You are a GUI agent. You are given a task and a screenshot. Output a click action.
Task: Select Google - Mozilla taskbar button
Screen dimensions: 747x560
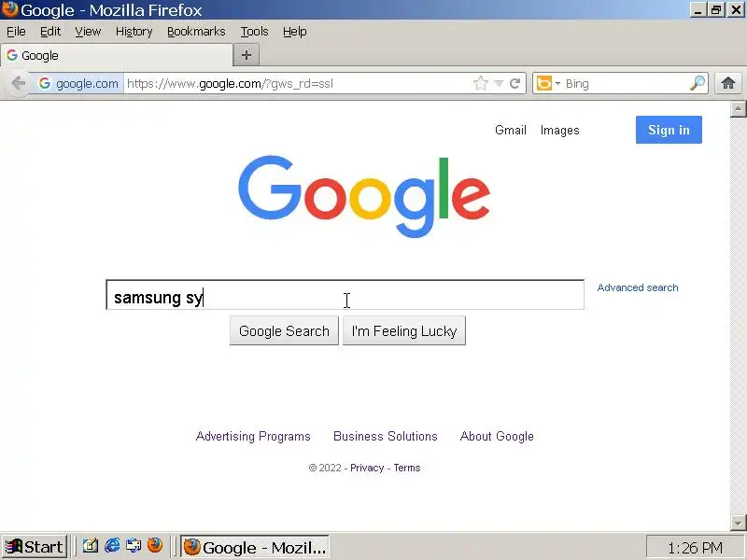click(255, 547)
